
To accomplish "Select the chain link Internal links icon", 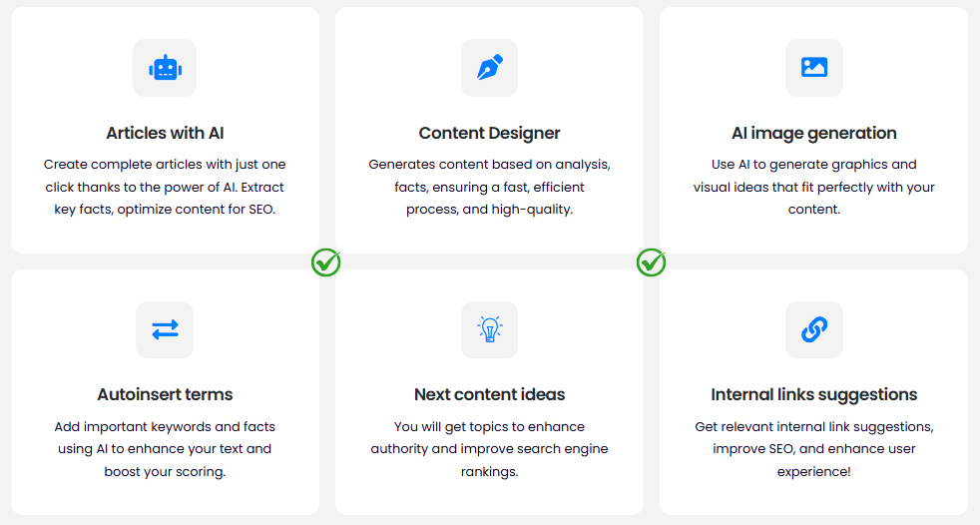I will (813, 329).
